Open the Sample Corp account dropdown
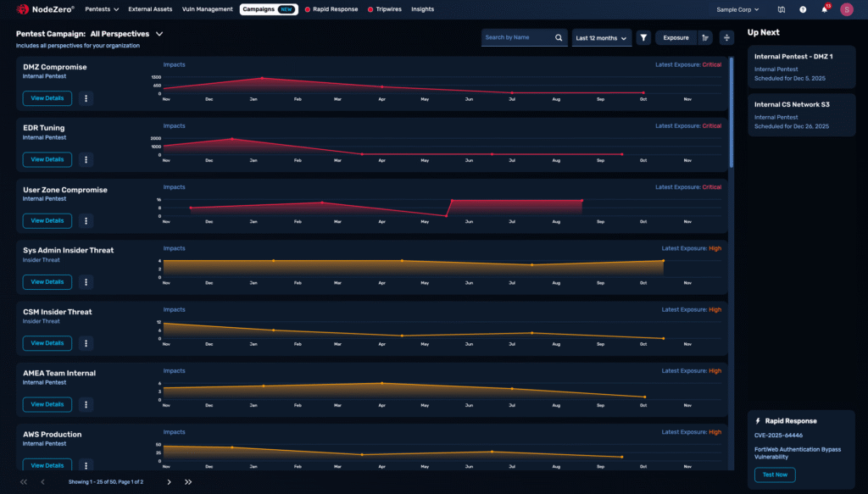This screenshot has height=494, width=868. tap(735, 9)
